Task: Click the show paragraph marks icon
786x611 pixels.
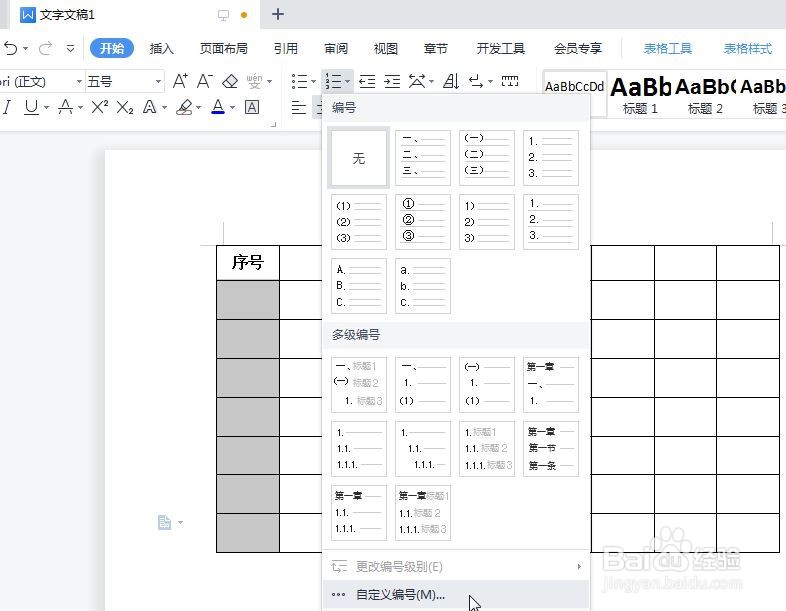Action: tap(476, 81)
